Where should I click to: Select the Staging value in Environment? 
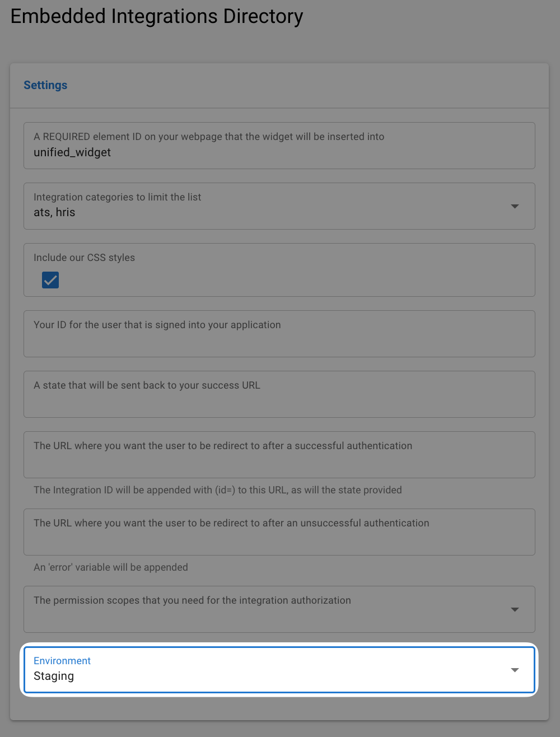54,676
